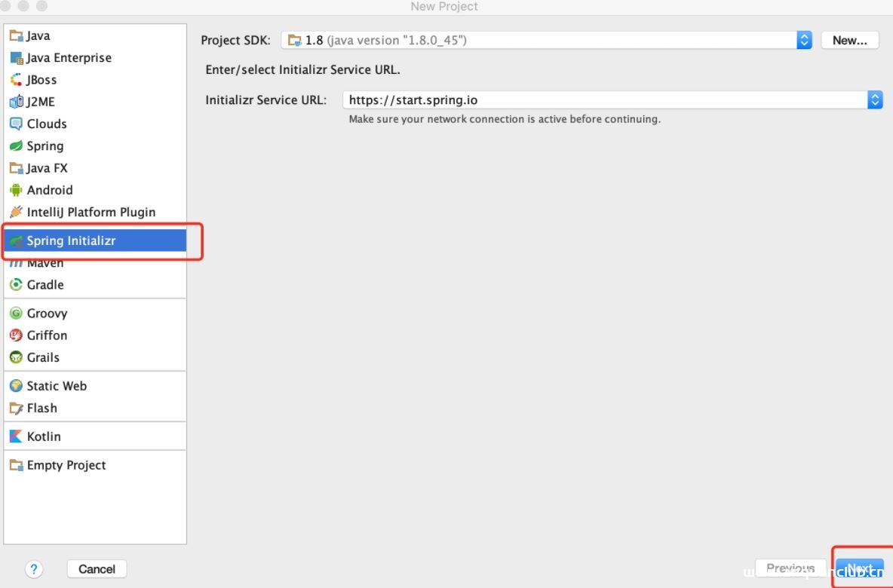The width and height of the screenshot is (893, 588).
Task: Pick the Spring leaf icon
Action: tap(16, 146)
